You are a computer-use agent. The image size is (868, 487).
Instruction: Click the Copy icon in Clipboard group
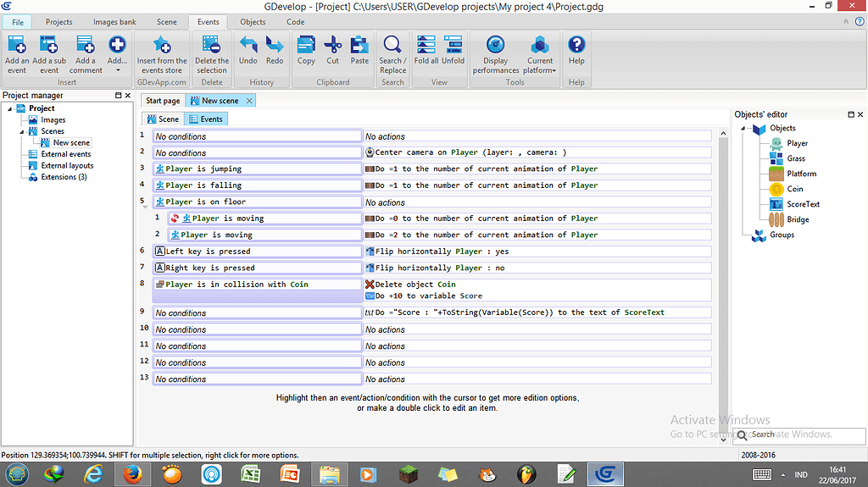pyautogui.click(x=306, y=45)
